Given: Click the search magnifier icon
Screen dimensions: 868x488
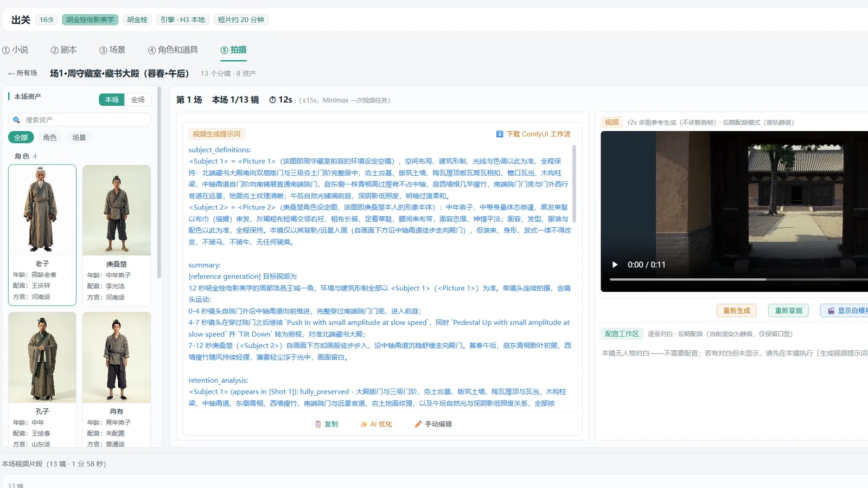Looking at the screenshot, I should pyautogui.click(x=16, y=120).
